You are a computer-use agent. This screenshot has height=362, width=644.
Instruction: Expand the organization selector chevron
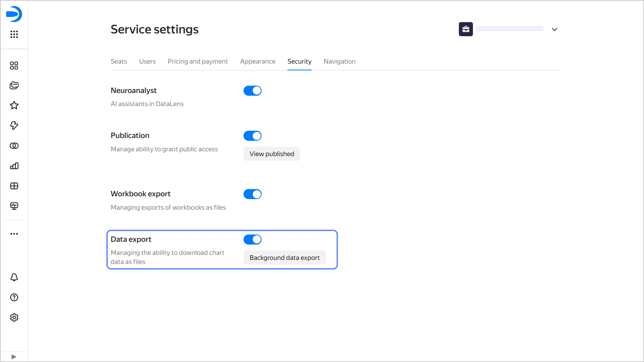click(x=554, y=29)
